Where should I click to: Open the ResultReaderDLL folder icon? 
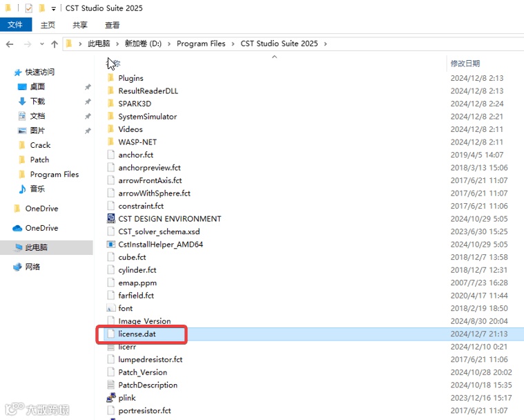111,90
